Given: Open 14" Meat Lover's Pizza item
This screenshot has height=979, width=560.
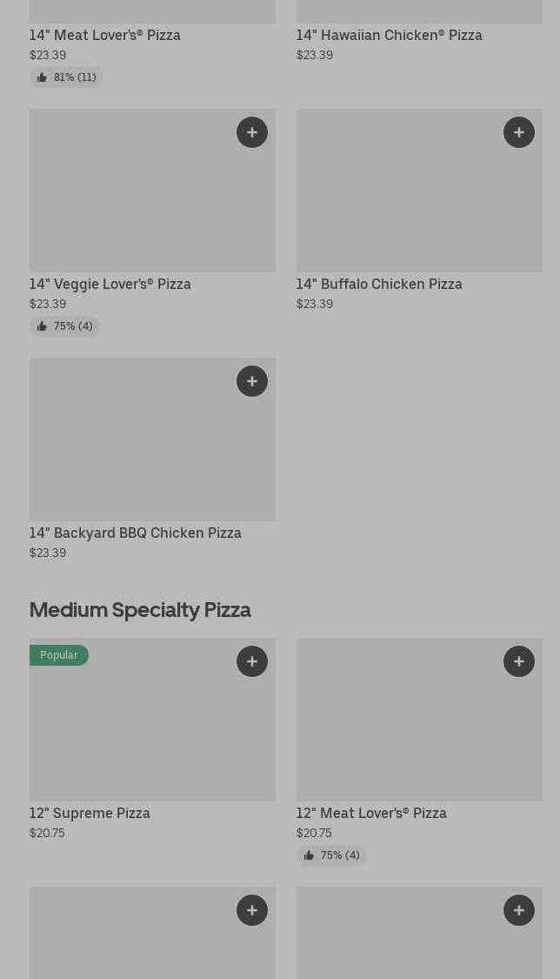Looking at the screenshot, I should (x=105, y=35).
